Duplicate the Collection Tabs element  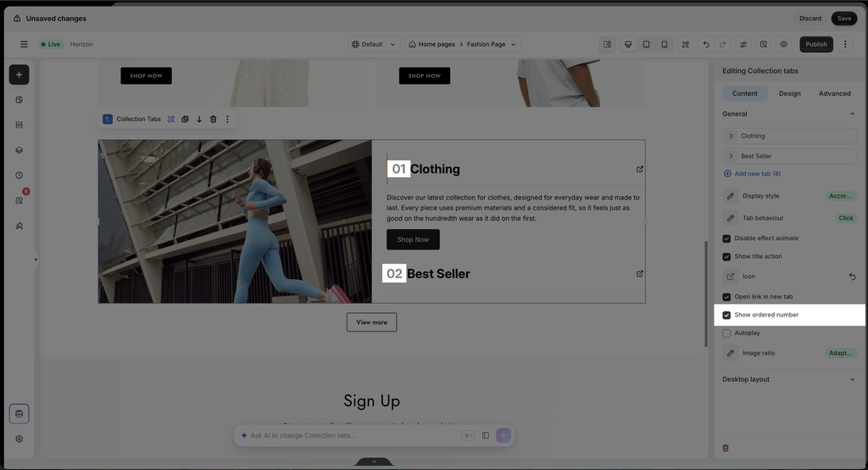pyautogui.click(x=185, y=119)
